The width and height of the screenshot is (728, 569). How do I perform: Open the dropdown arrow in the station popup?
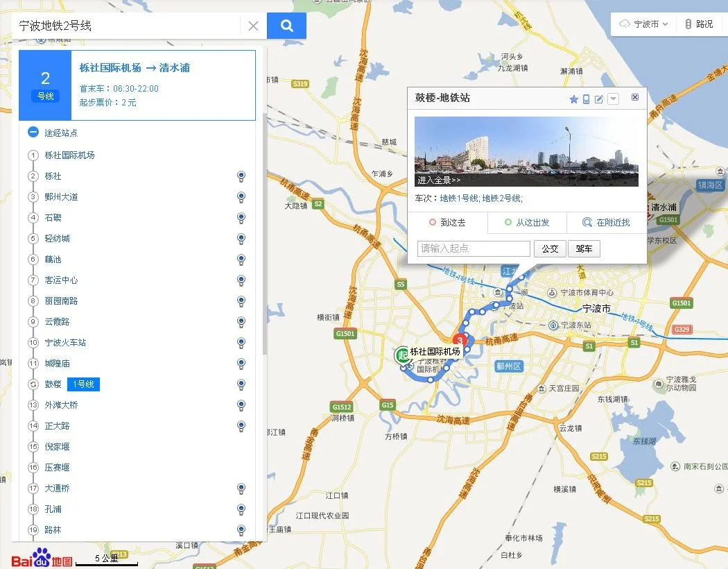[613, 99]
